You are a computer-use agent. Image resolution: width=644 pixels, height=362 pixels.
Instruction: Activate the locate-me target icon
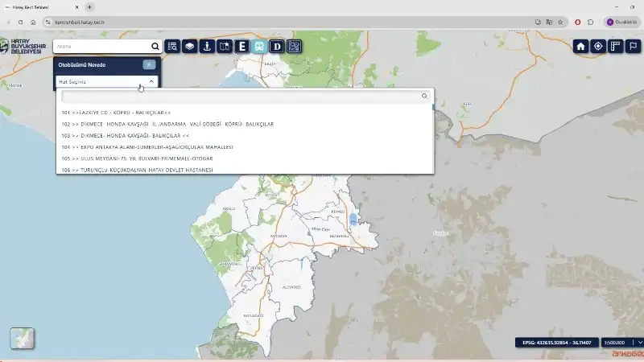point(598,46)
